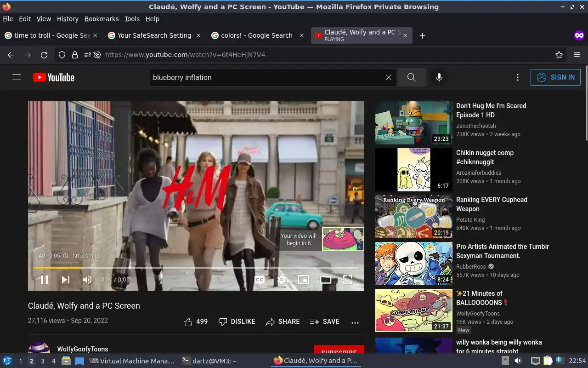Toggle closed captions CC button

coord(260,279)
